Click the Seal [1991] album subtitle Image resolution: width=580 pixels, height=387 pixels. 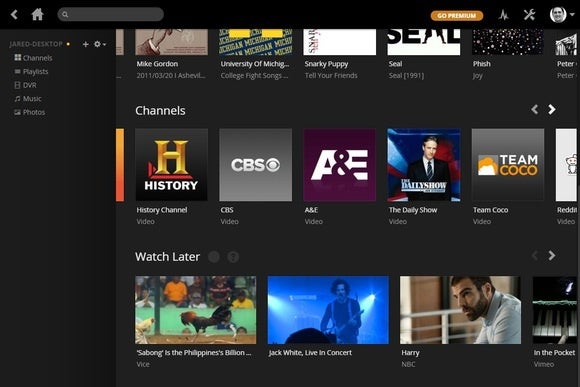pos(406,75)
